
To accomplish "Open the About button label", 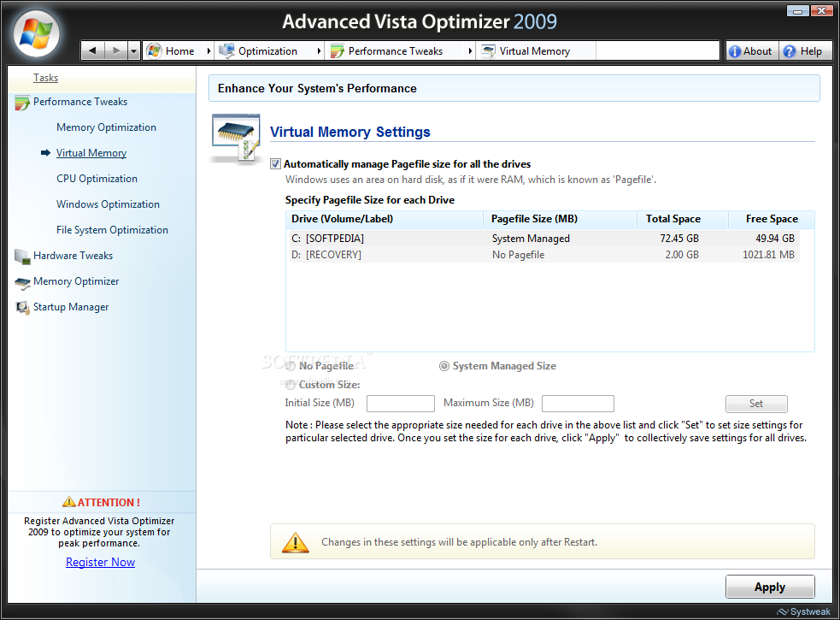I will [757, 51].
